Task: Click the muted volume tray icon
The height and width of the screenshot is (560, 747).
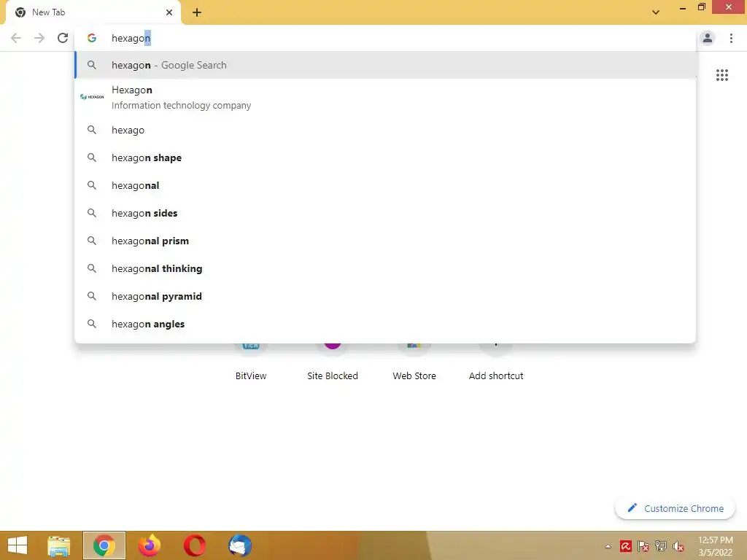Action: [678, 546]
